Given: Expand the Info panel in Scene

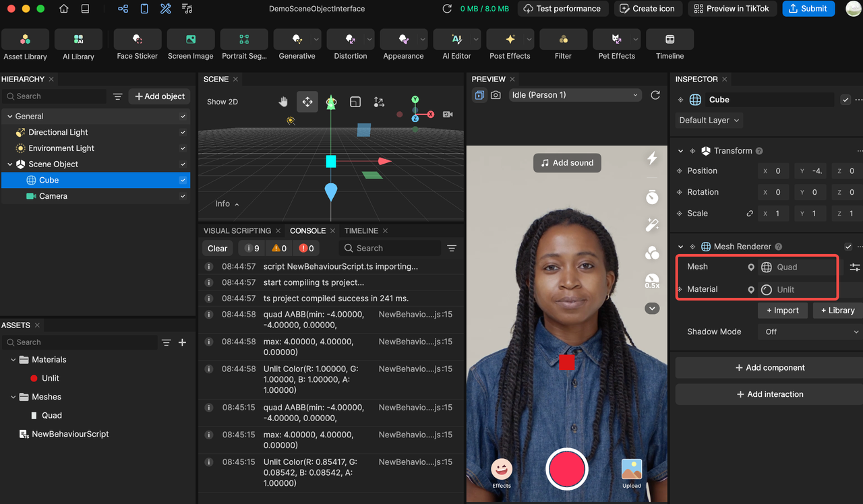Looking at the screenshot, I should click(227, 203).
